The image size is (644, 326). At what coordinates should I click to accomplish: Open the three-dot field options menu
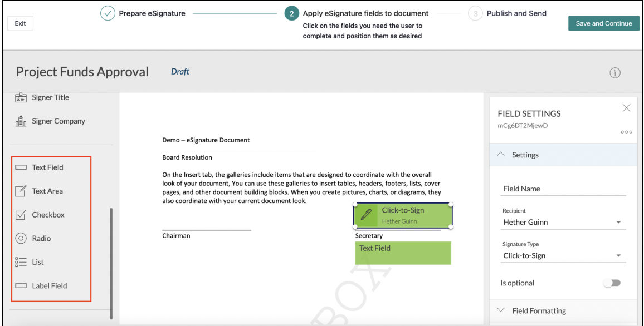626,132
